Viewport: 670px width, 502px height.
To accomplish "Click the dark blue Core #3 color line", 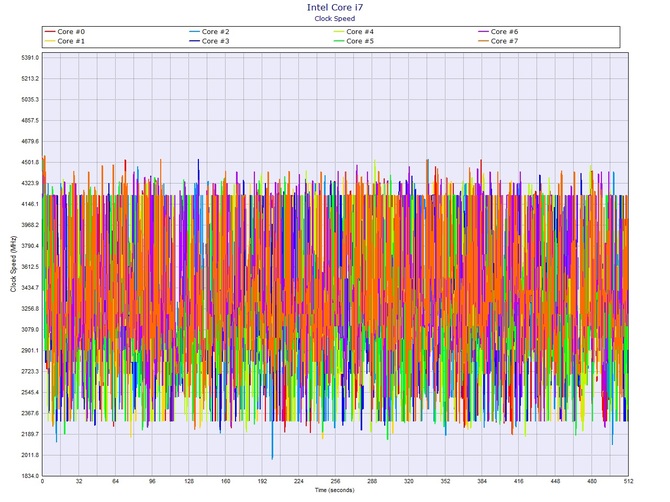I will point(194,41).
